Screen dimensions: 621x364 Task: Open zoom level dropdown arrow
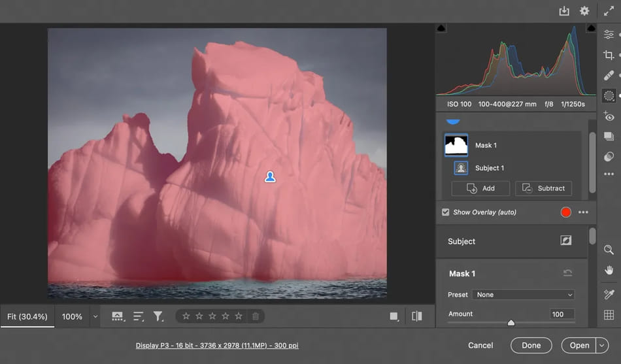tap(95, 316)
